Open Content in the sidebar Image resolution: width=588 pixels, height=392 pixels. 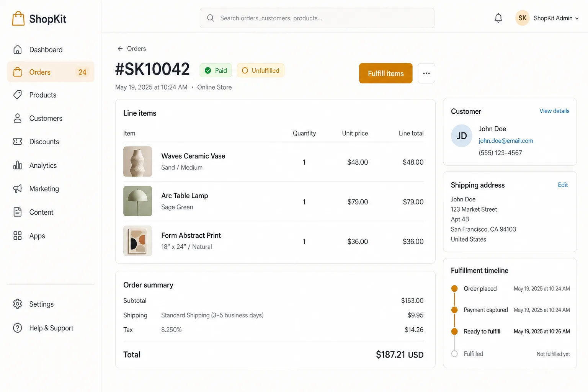click(51, 212)
